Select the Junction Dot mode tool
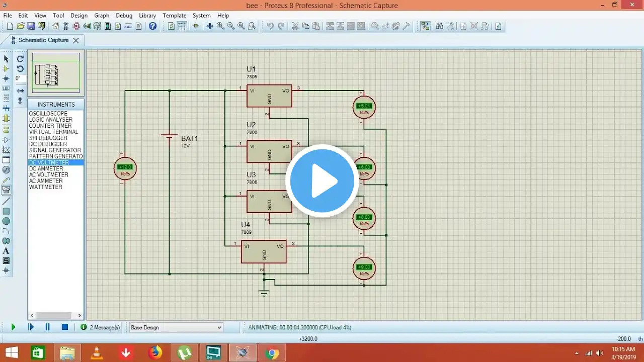 click(6, 79)
